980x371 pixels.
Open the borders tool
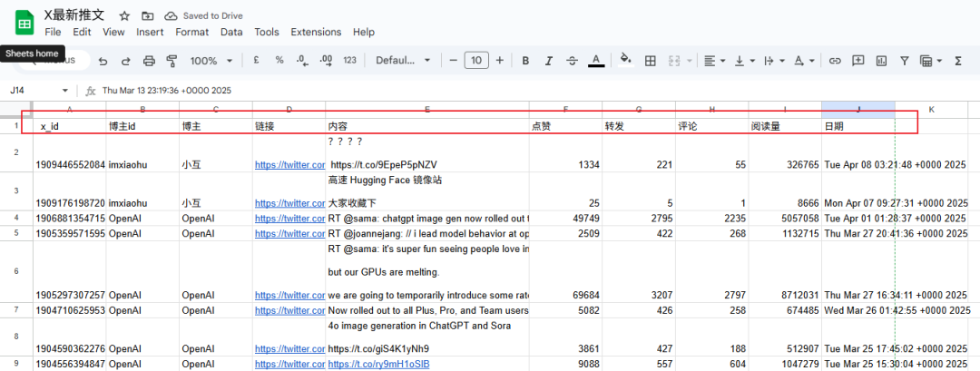650,61
